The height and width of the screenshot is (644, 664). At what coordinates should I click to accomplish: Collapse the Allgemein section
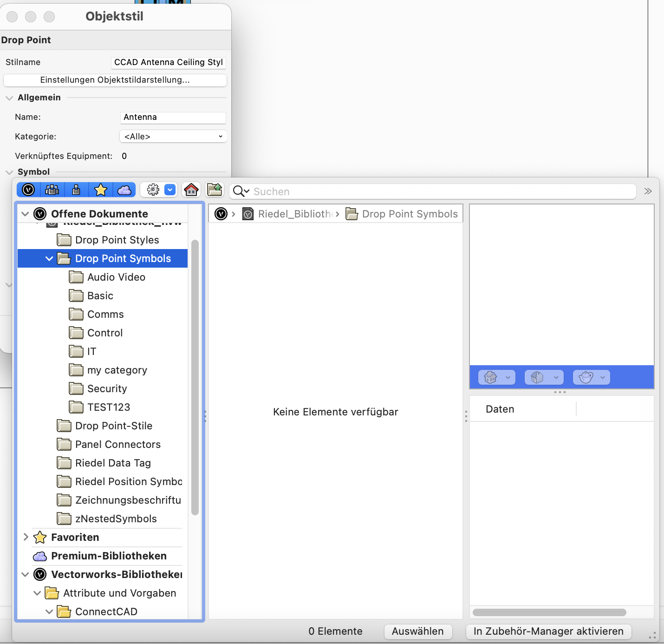[x=9, y=98]
